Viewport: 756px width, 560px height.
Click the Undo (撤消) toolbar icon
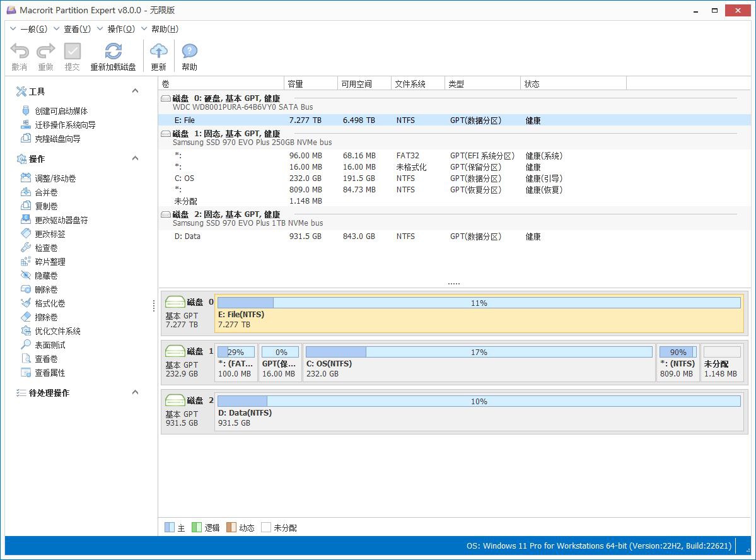click(x=20, y=50)
